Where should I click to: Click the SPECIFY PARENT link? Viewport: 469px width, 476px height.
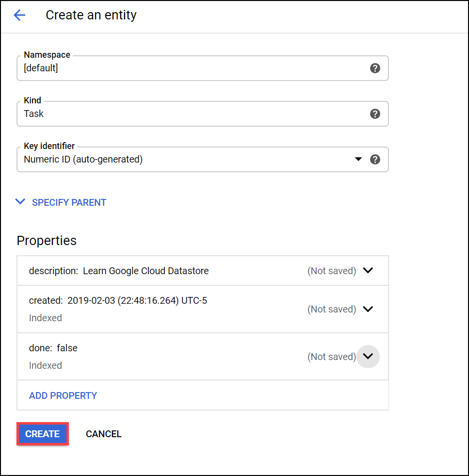pos(69,202)
